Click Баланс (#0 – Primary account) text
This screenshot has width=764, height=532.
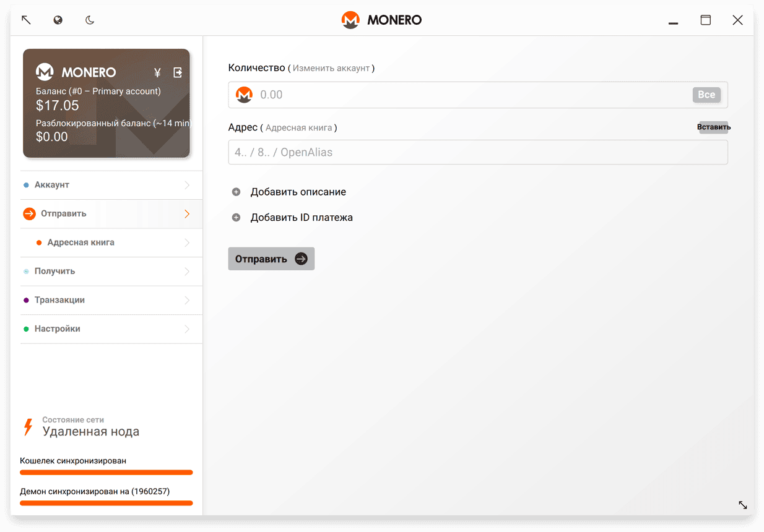[x=98, y=91]
